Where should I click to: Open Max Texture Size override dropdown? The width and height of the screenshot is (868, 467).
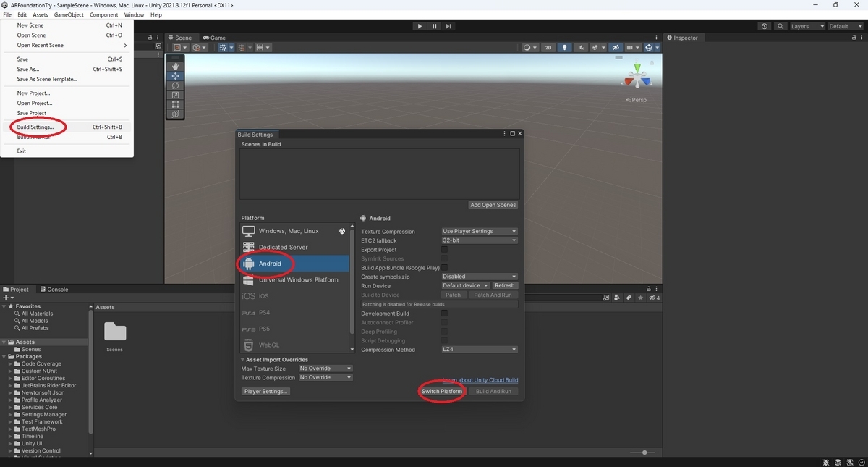tap(325, 369)
